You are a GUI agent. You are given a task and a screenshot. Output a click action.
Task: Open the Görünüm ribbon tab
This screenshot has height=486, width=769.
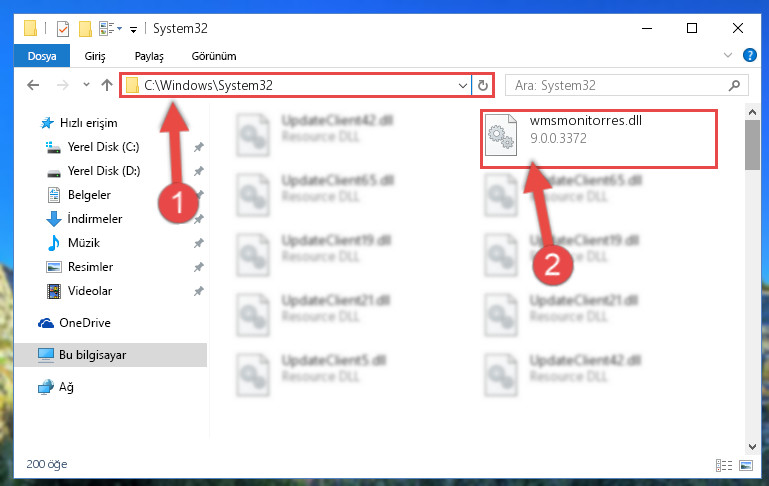[214, 56]
